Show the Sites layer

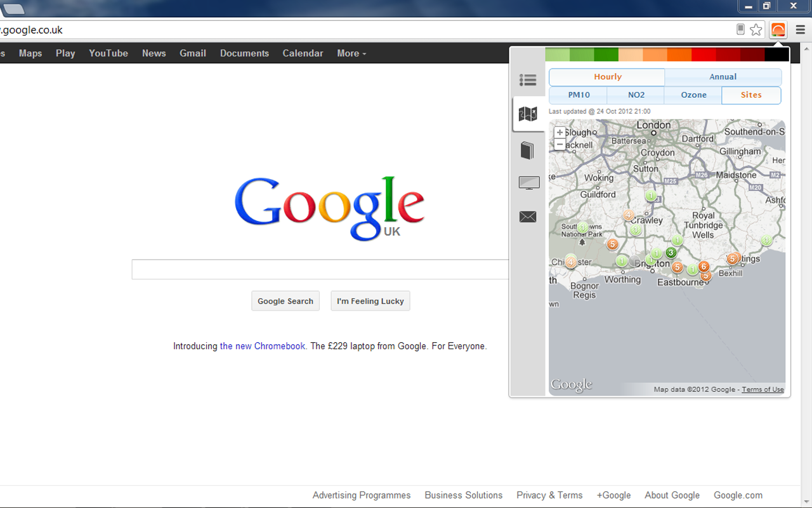click(x=751, y=95)
